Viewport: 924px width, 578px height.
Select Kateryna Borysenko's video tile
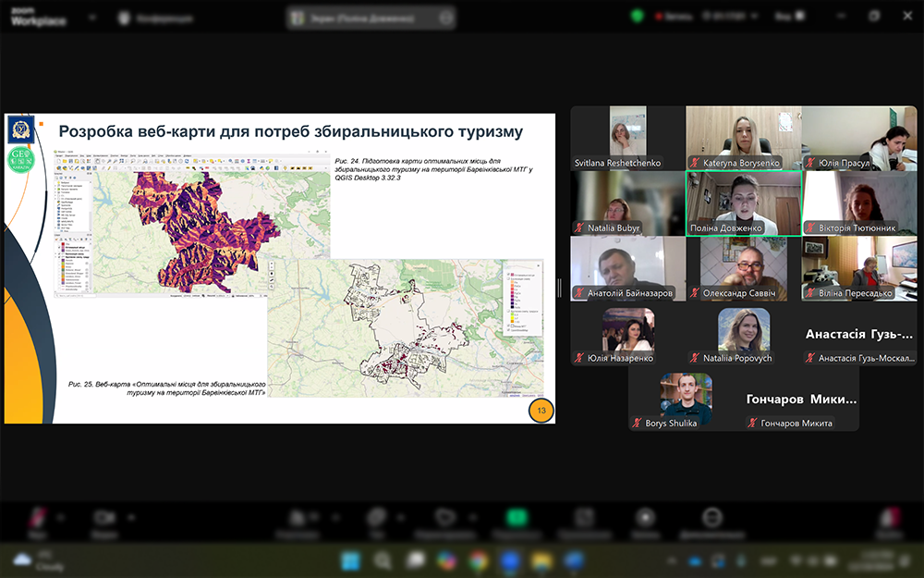click(x=743, y=138)
